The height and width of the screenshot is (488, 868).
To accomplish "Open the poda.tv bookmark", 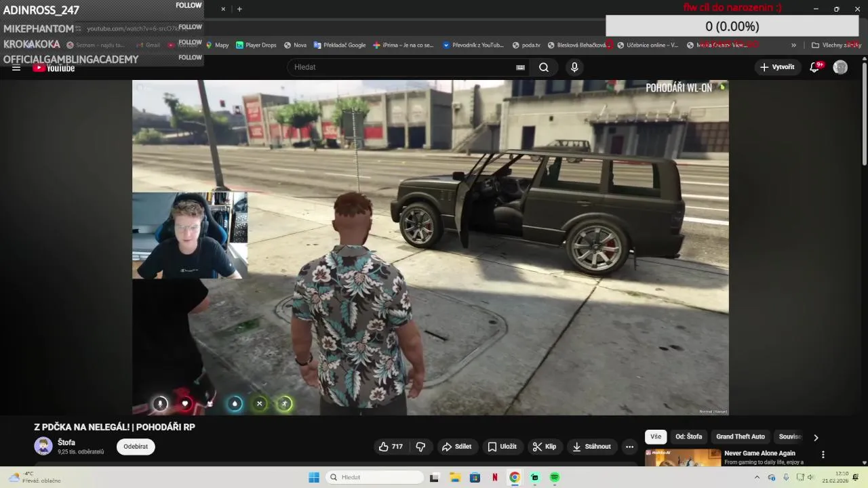I will 526,45.
